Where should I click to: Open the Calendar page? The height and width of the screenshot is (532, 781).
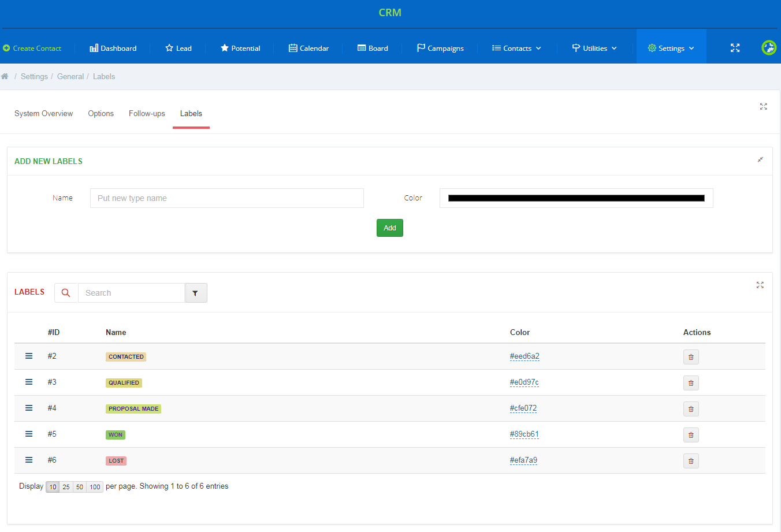click(x=308, y=48)
